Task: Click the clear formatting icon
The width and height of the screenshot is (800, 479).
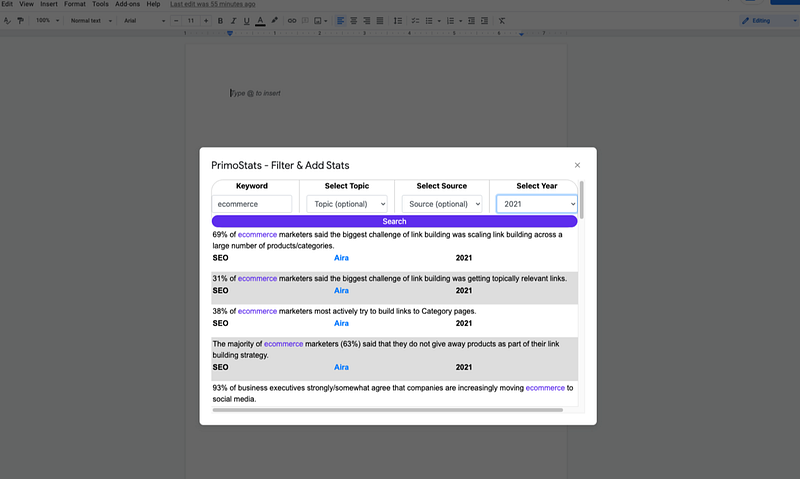Action: (502, 21)
